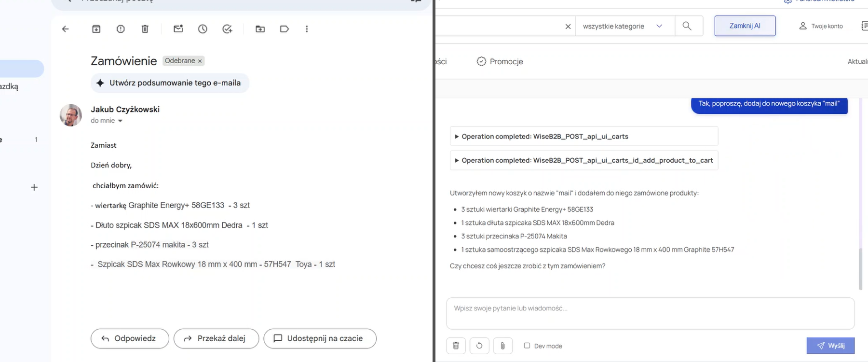Open Jakub Czyżkowski's profile photo
This screenshot has height=362, width=868.
(70, 115)
